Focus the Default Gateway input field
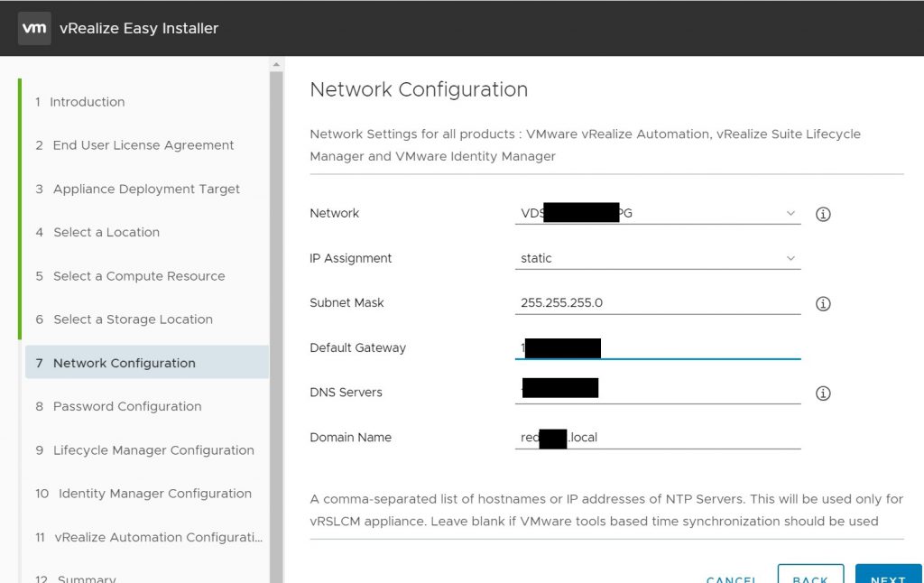The width and height of the screenshot is (924, 583). [x=658, y=347]
